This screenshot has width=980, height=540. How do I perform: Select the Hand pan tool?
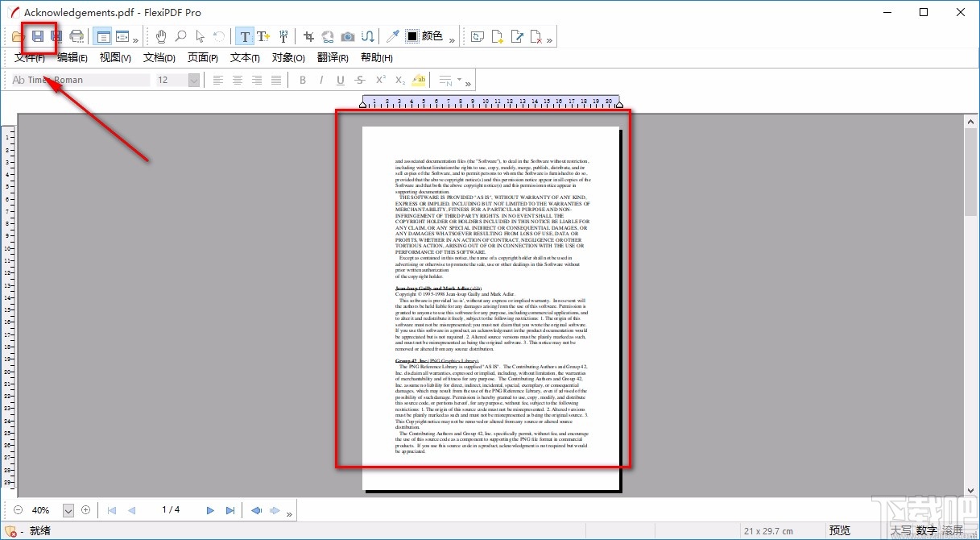[161, 36]
